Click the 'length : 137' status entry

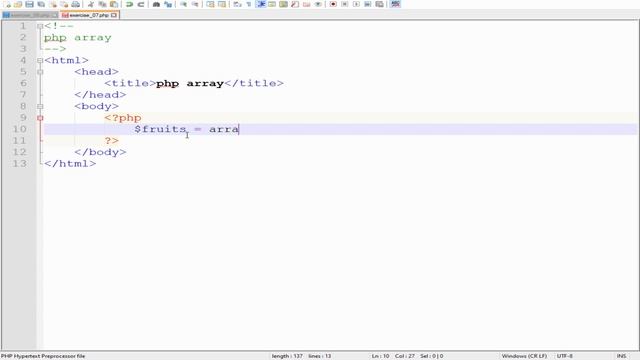tap(287, 356)
